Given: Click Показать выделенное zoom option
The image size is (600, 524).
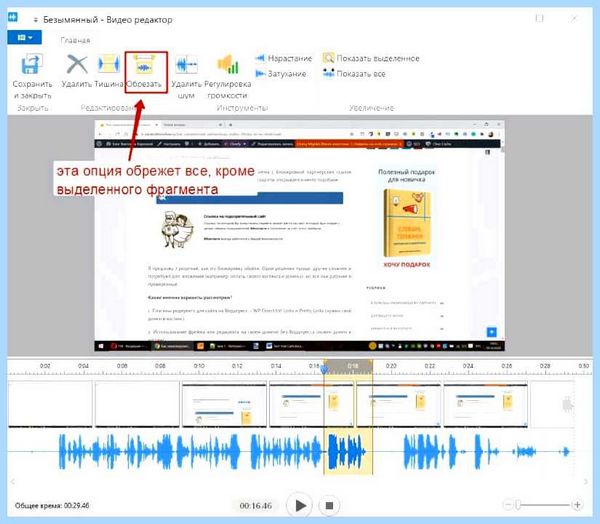Looking at the screenshot, I should [371, 58].
